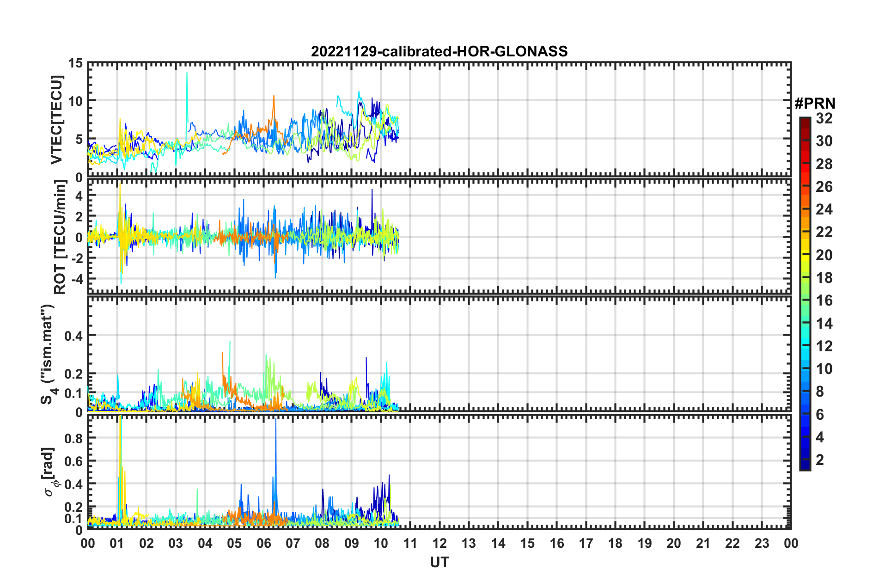
Task: Click colorbar tick label 24
Action: click(x=824, y=209)
